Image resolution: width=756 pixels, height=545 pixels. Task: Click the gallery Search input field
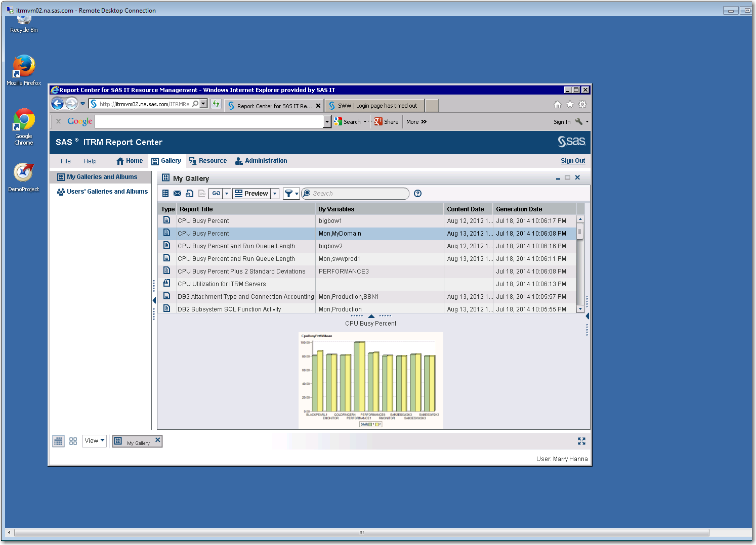[355, 193]
